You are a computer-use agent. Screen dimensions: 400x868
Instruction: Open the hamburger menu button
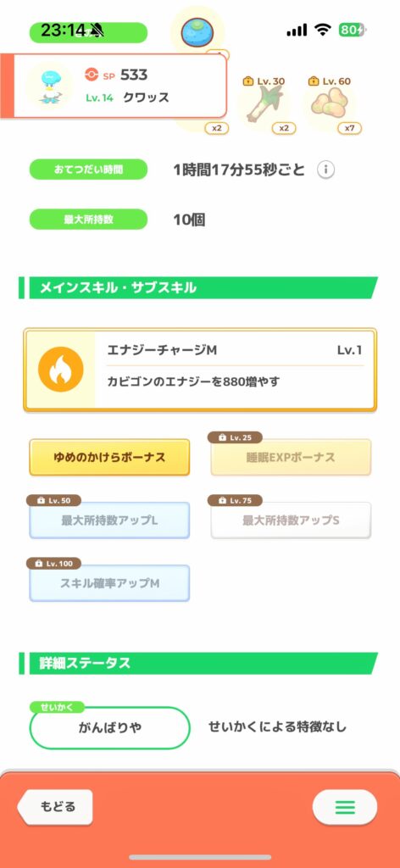tap(345, 807)
